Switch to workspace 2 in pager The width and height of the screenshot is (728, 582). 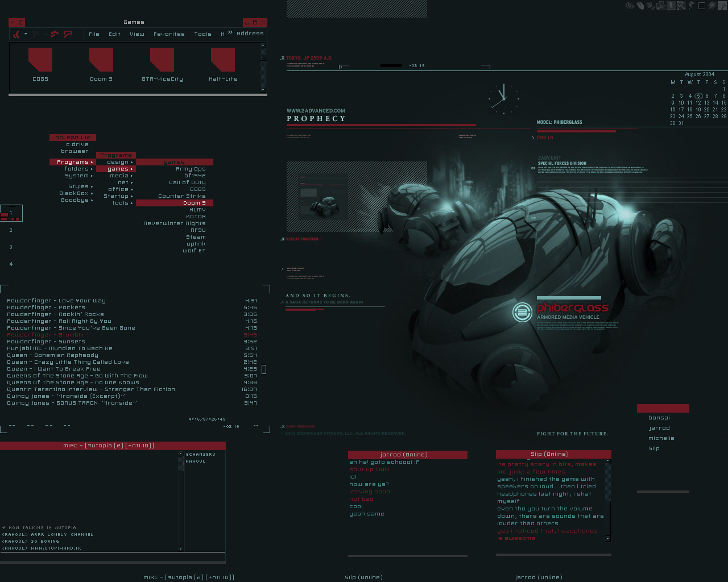click(x=11, y=230)
